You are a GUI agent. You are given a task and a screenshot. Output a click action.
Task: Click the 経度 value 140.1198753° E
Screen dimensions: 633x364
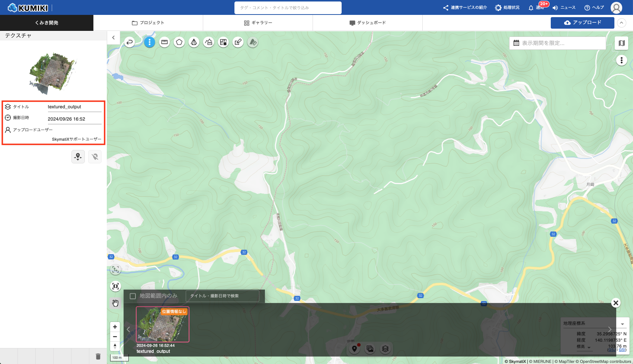[x=611, y=340]
